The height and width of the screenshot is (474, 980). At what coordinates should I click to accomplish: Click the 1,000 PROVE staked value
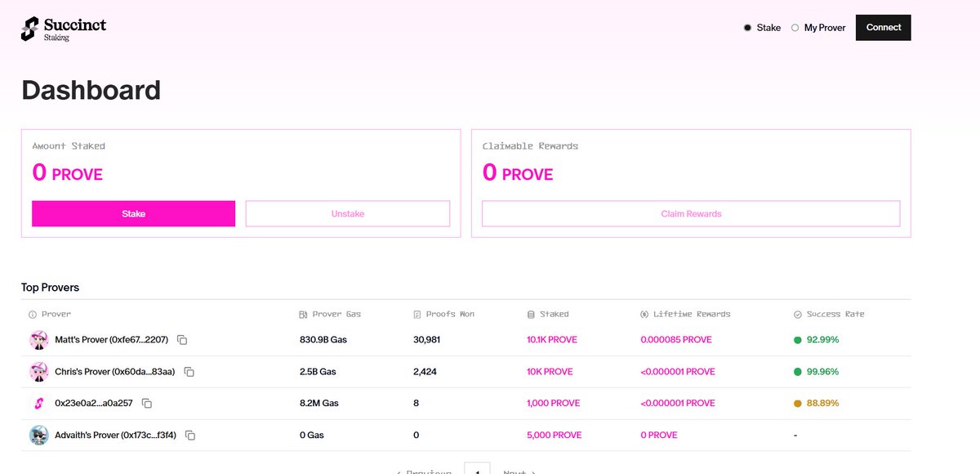[554, 404]
